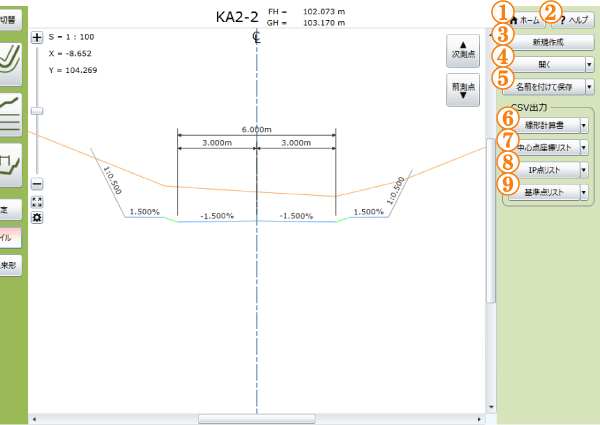Image resolution: width=600 pixels, height=425 pixels.
Task: Expand the IP点リスト dropdown arrow
Action: click(584, 170)
